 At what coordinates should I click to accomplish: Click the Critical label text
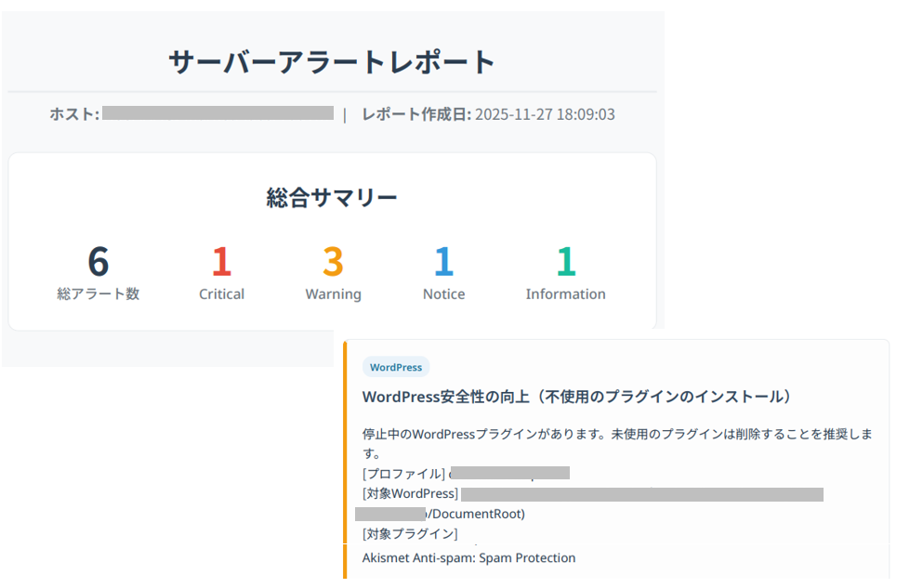(221, 294)
